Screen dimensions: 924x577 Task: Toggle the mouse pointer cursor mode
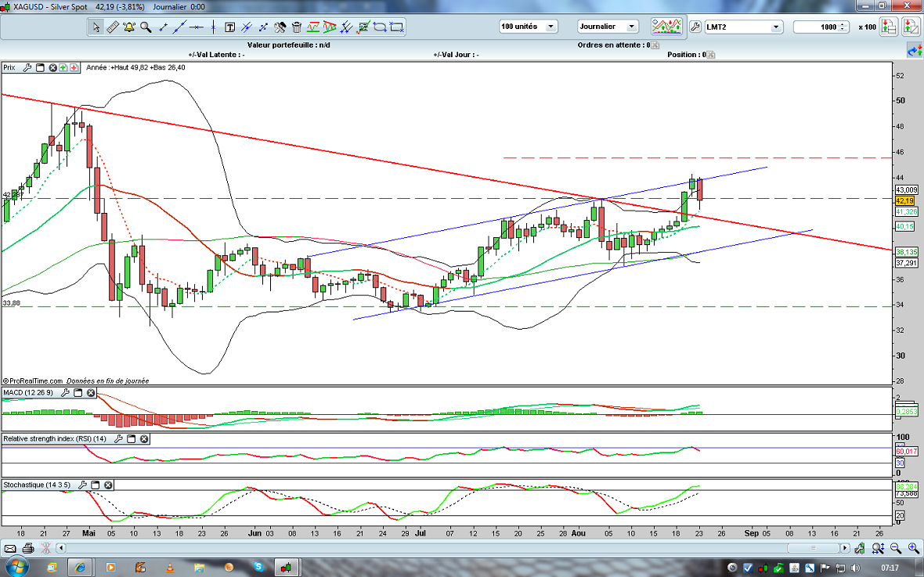click(96, 27)
